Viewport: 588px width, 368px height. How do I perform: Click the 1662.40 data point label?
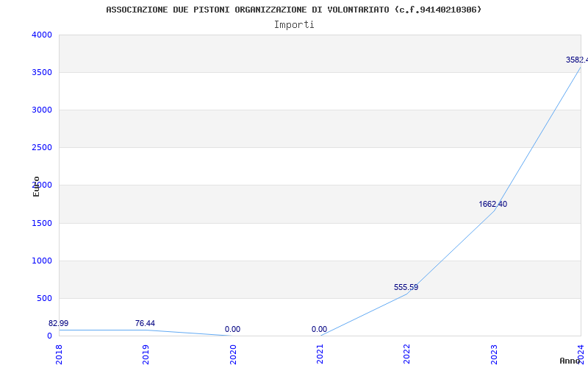coord(492,204)
